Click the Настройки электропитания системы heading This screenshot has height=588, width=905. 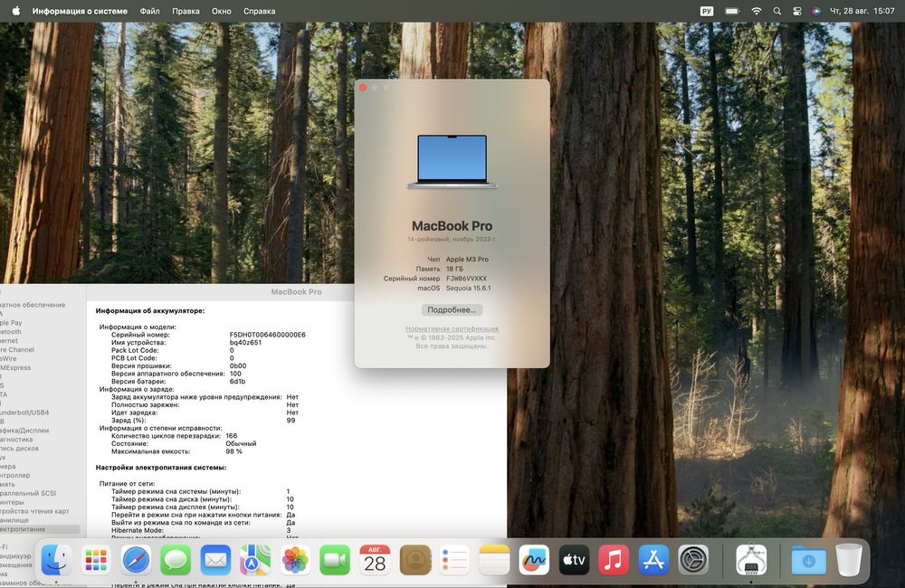[x=161, y=468]
